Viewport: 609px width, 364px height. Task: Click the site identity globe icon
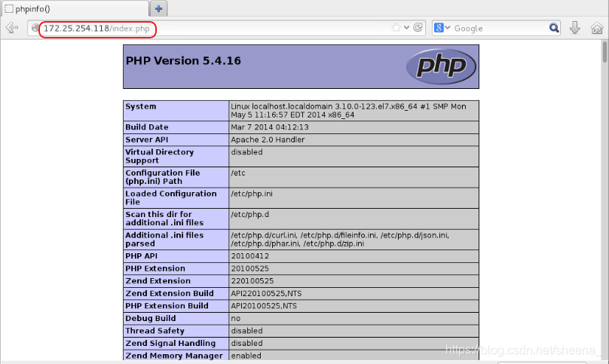(35, 28)
